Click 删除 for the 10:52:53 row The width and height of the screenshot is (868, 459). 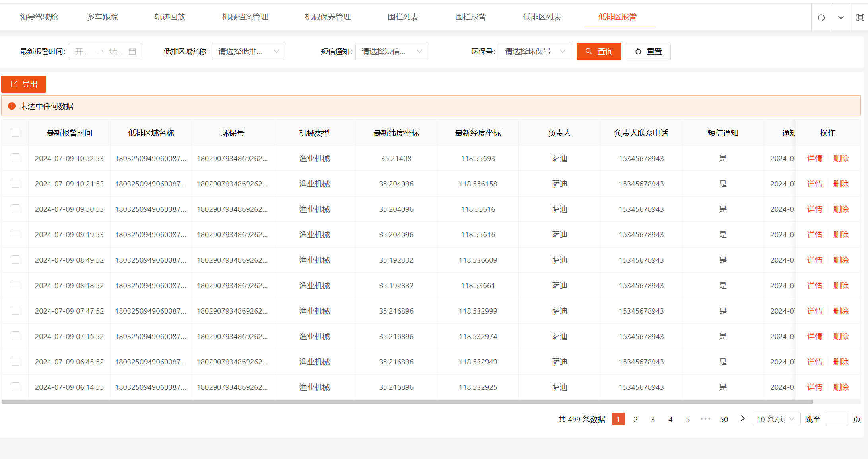pyautogui.click(x=841, y=158)
